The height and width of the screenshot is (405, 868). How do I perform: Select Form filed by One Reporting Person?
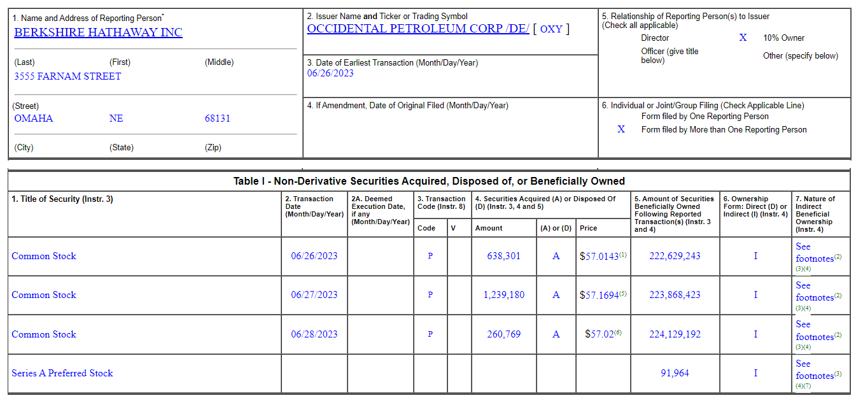[704, 117]
